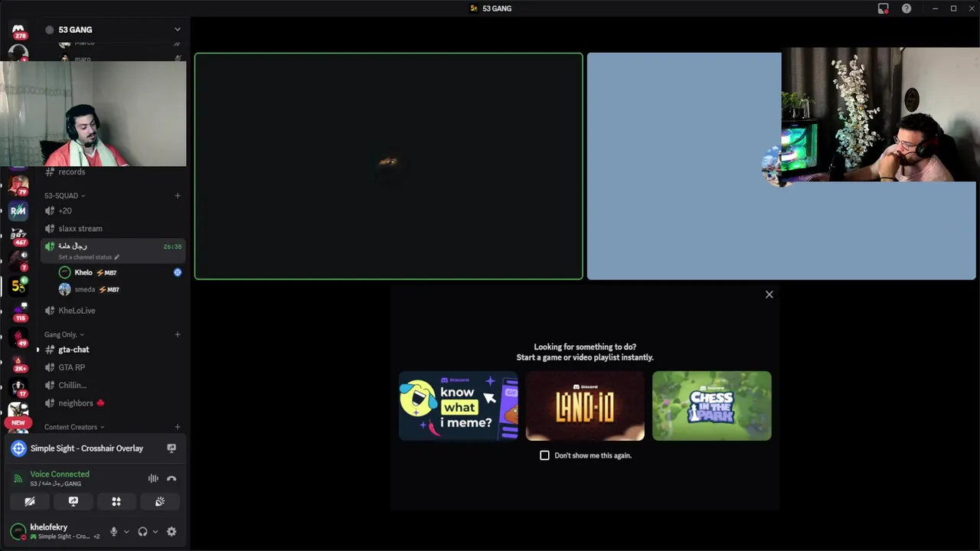This screenshot has width=980, height=551.
Task: Start an activity from voice panel
Action: point(116,501)
